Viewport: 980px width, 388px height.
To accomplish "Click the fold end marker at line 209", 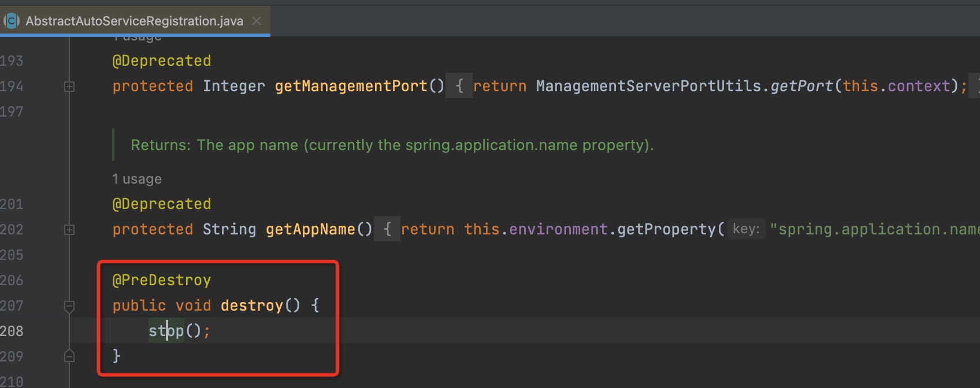I will 69,356.
